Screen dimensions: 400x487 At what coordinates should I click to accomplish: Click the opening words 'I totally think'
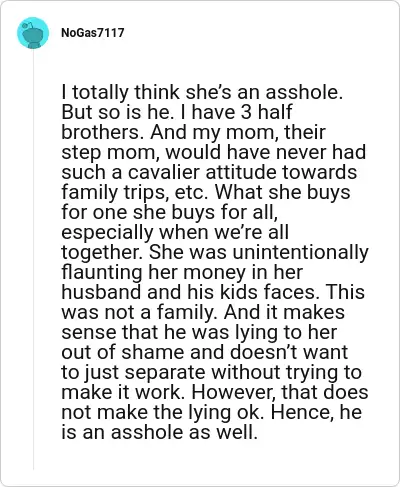(121, 92)
